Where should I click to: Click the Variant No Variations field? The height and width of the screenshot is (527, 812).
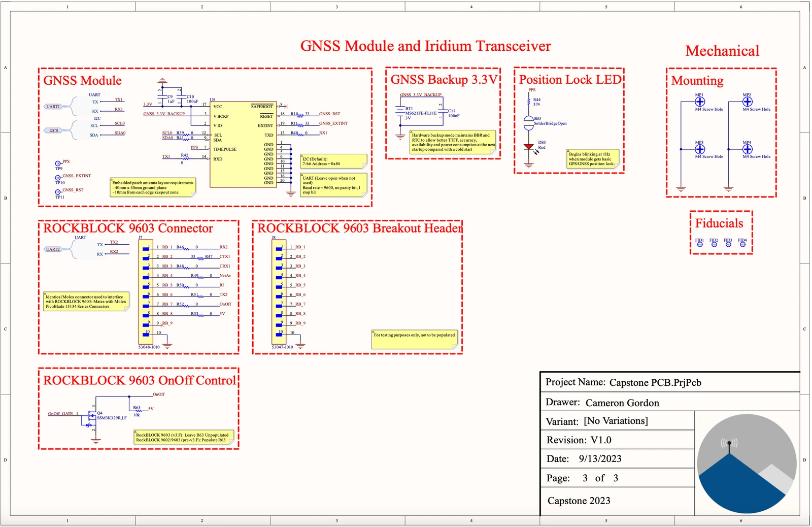pos(617,421)
